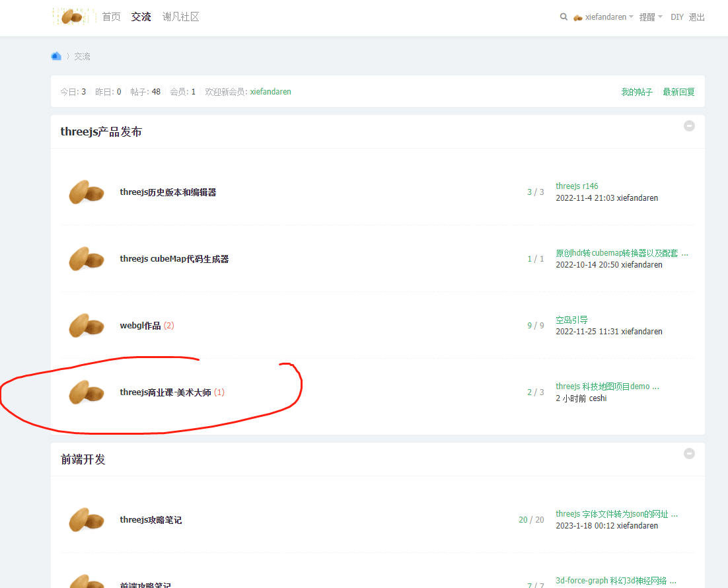Open latest post 空岛引导
The image size is (728, 588).
571,320
